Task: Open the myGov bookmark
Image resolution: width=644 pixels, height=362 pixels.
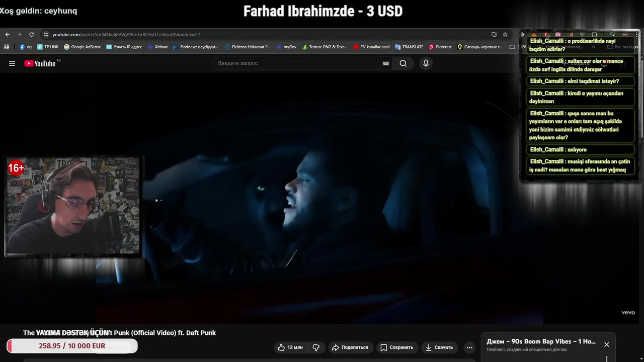Action: coord(287,47)
